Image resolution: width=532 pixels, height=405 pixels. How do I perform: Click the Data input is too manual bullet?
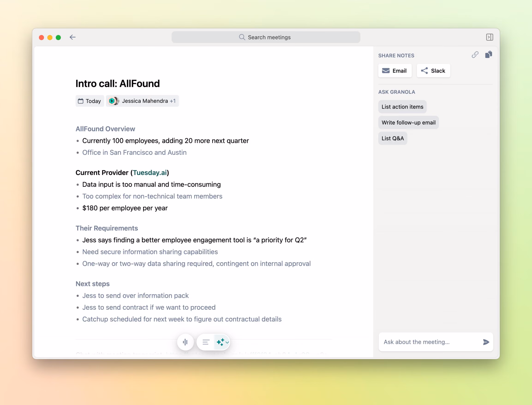tap(151, 185)
